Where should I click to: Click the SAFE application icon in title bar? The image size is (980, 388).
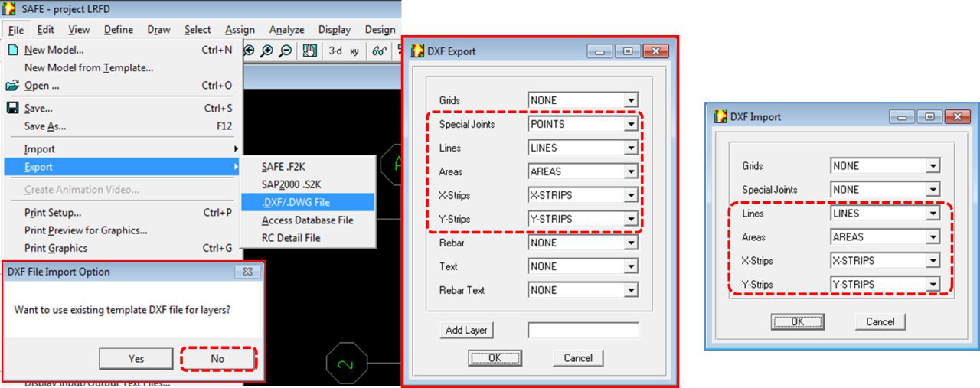click(x=9, y=9)
